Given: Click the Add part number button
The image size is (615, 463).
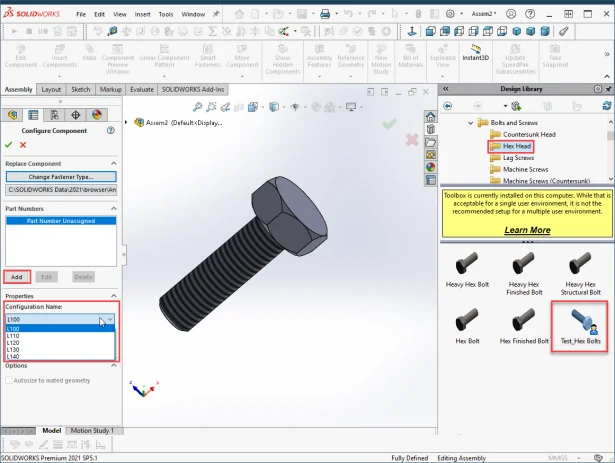Looking at the screenshot, I should coord(16,276).
